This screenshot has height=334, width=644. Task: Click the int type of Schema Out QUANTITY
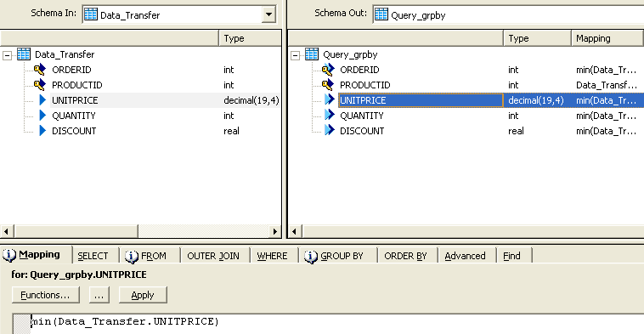tap(513, 116)
